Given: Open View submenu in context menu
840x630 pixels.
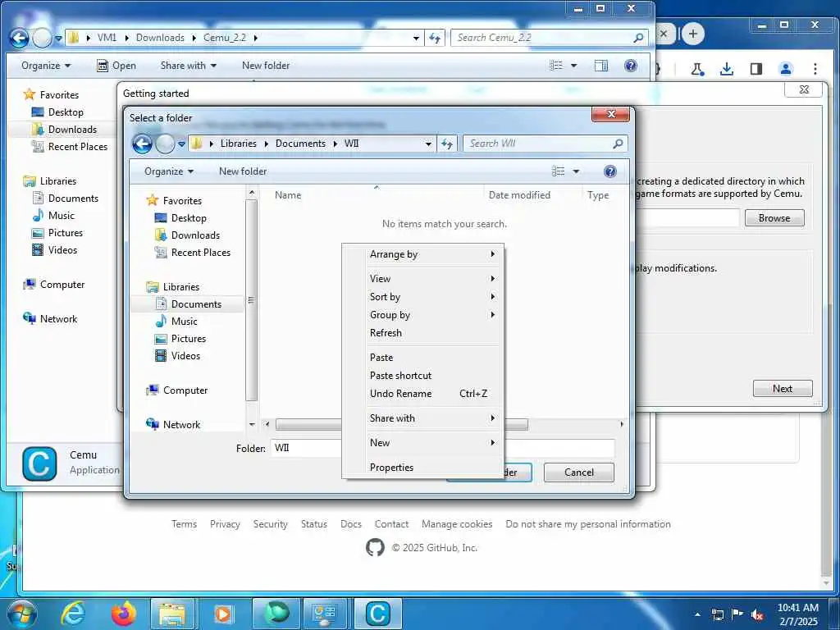Looking at the screenshot, I should click(x=422, y=279).
